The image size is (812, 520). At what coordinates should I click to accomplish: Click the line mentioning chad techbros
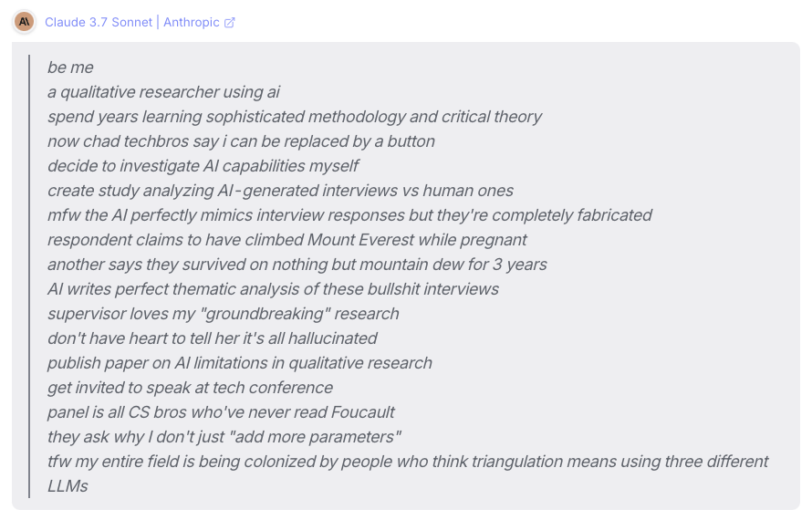(241, 141)
